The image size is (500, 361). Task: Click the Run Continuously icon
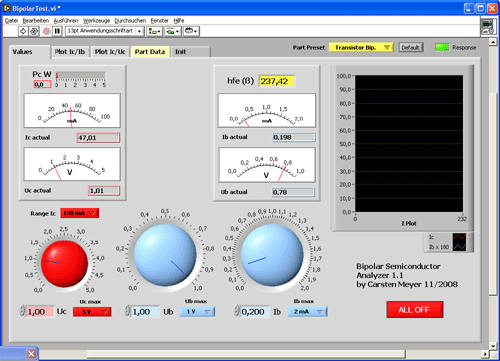coord(34,31)
